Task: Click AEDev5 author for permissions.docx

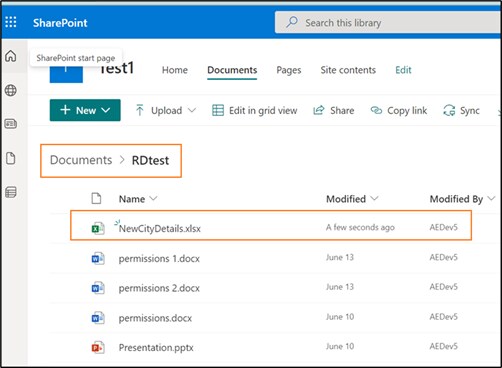Action: tap(444, 317)
